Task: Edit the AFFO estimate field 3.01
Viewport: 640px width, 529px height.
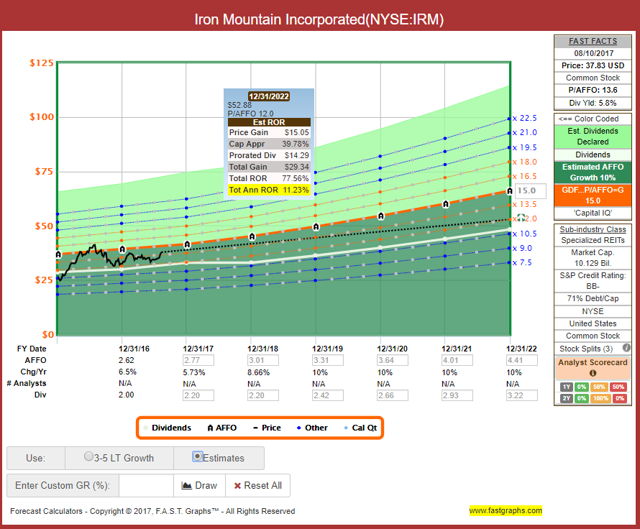Action: 263,360
